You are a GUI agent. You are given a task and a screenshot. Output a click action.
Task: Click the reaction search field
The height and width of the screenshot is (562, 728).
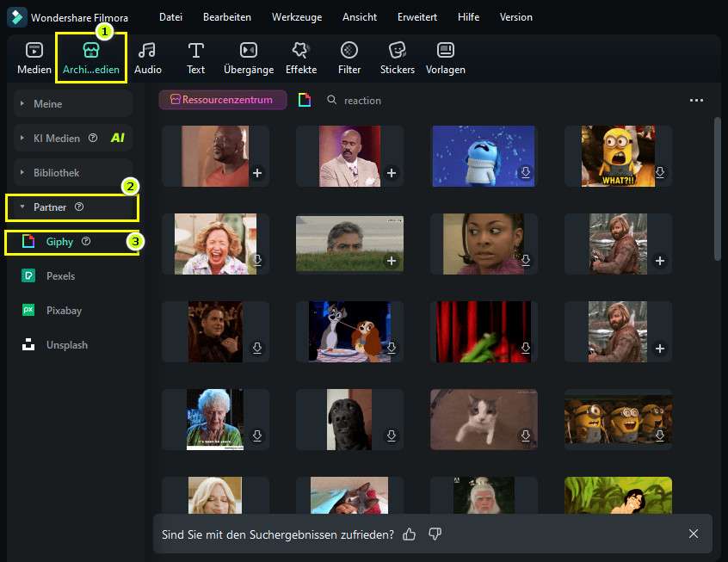tap(362, 101)
